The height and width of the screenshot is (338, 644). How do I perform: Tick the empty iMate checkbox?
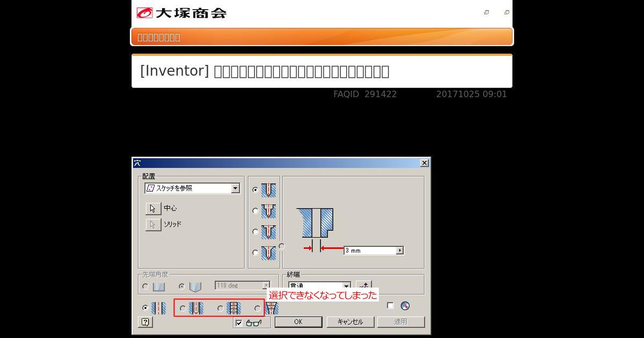coord(390,306)
